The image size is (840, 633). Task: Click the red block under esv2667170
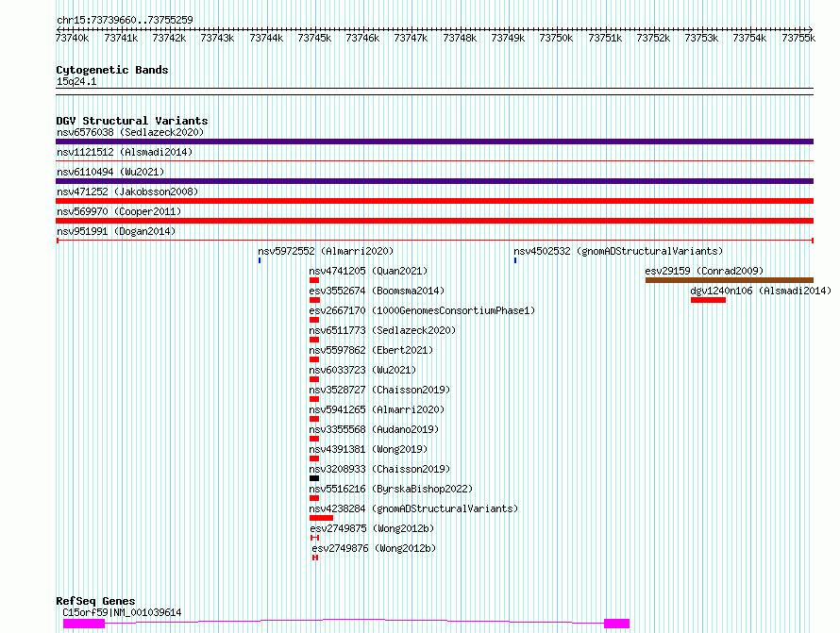(x=314, y=320)
